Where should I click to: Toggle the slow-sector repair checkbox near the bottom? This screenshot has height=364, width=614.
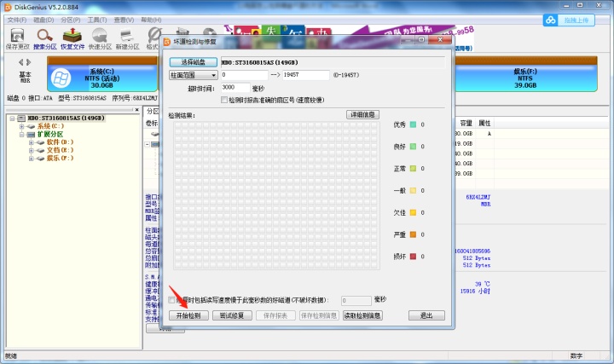171,300
